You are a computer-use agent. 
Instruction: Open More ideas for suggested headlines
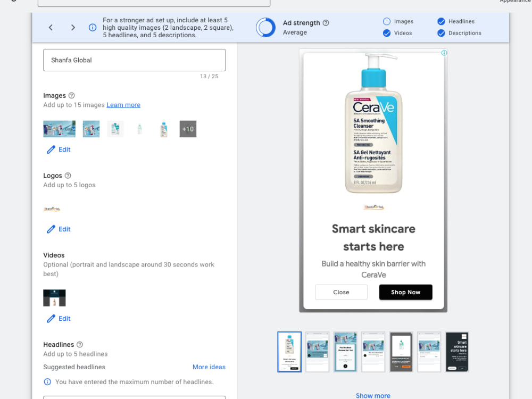(209, 367)
